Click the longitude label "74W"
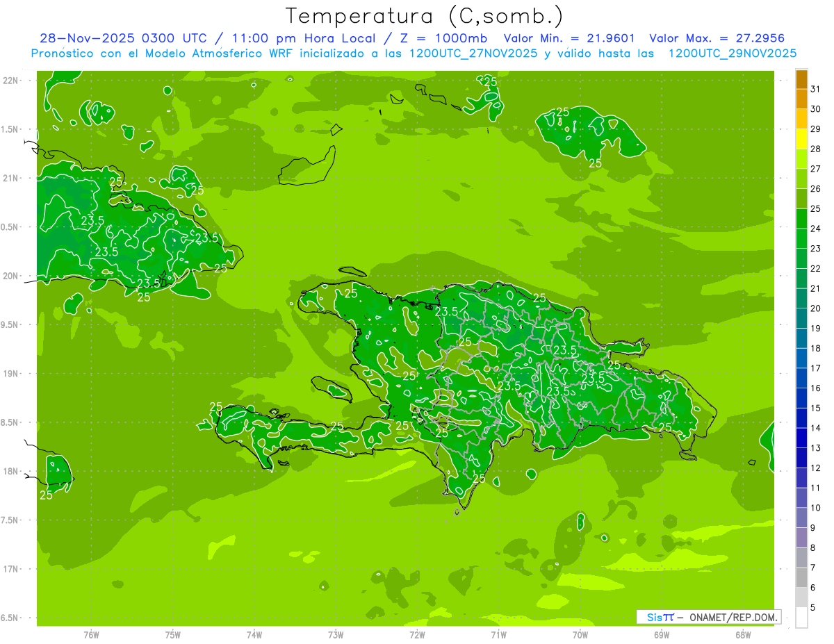 pyautogui.click(x=254, y=635)
